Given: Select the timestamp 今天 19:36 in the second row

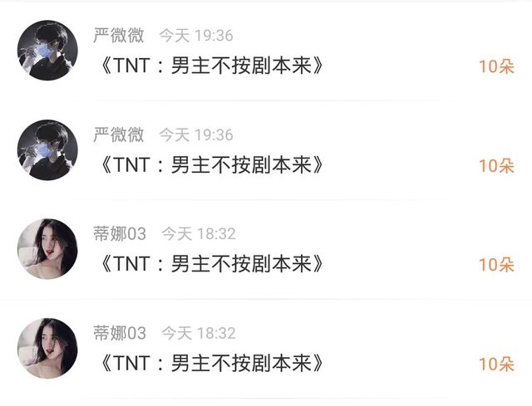Looking at the screenshot, I should tap(196, 135).
